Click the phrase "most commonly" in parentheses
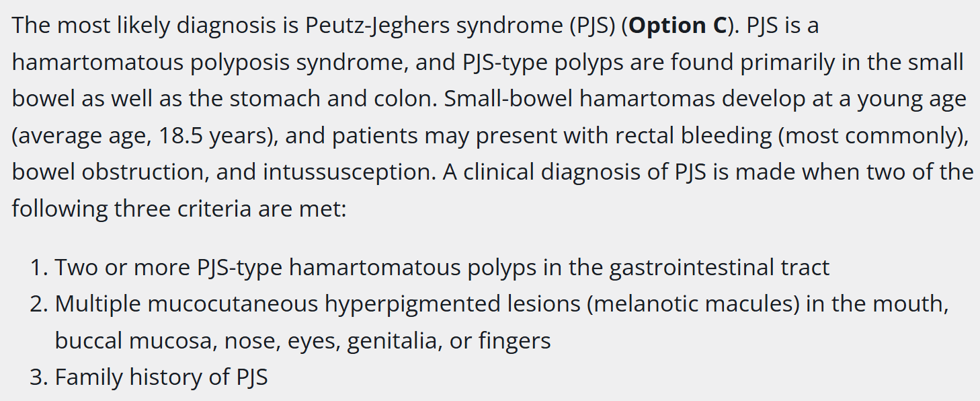This screenshot has height=401, width=980. (x=871, y=136)
